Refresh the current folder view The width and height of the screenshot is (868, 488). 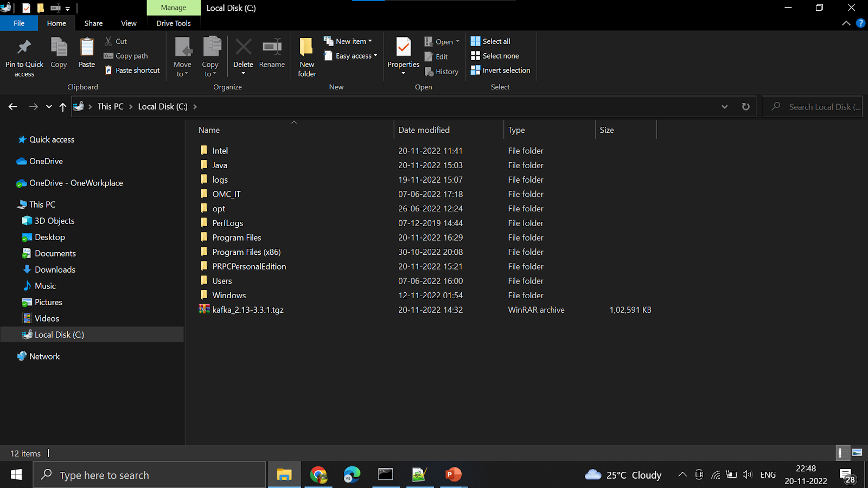pyautogui.click(x=746, y=107)
